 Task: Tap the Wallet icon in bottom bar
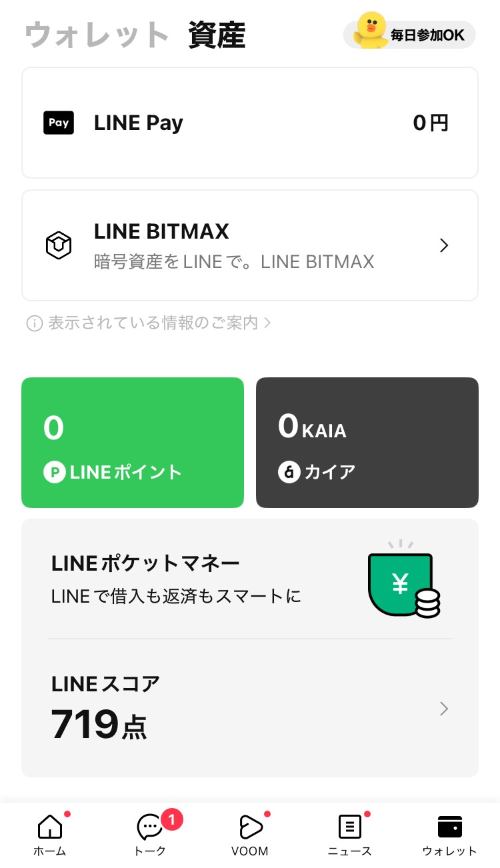[x=450, y=827]
